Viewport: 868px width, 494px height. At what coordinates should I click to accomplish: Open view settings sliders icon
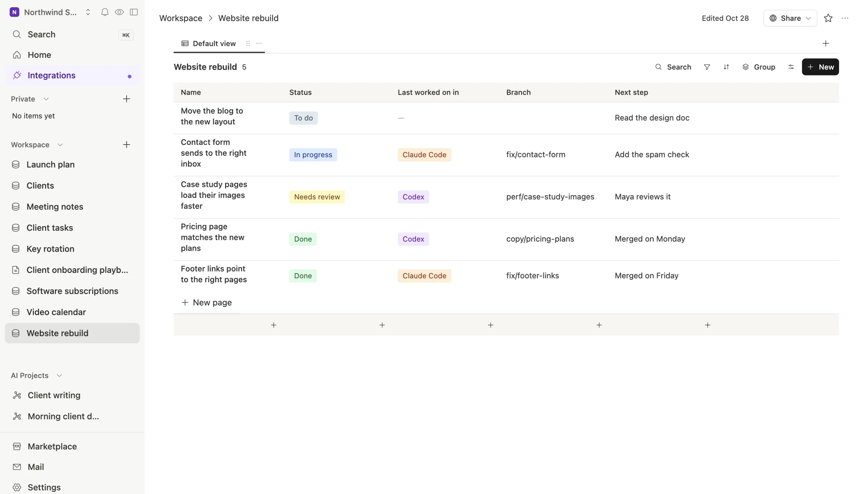pos(791,67)
